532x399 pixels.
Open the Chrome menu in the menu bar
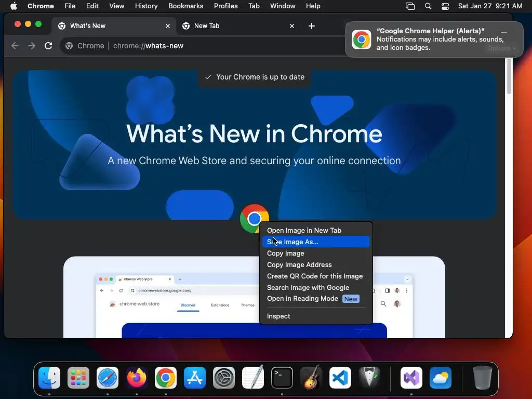pyautogui.click(x=41, y=6)
